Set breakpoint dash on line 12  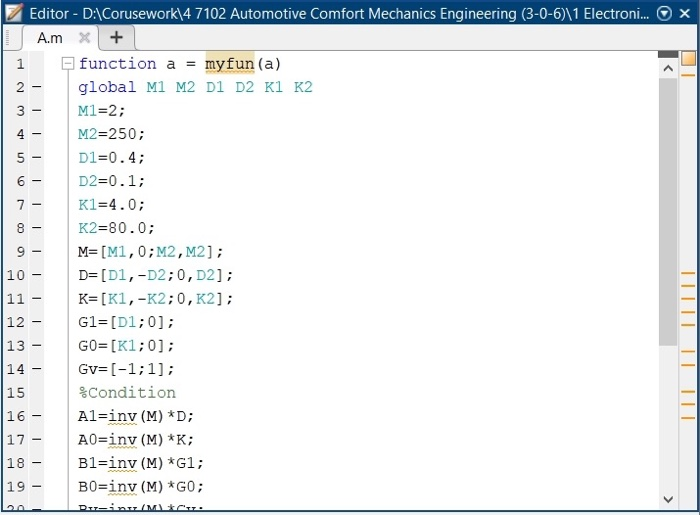click(x=37, y=322)
